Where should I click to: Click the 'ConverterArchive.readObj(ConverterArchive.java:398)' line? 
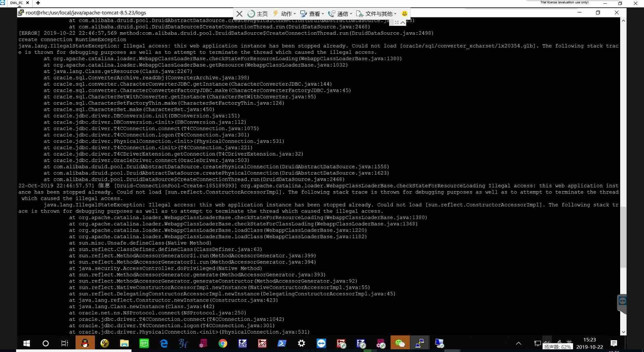[x=146, y=78]
